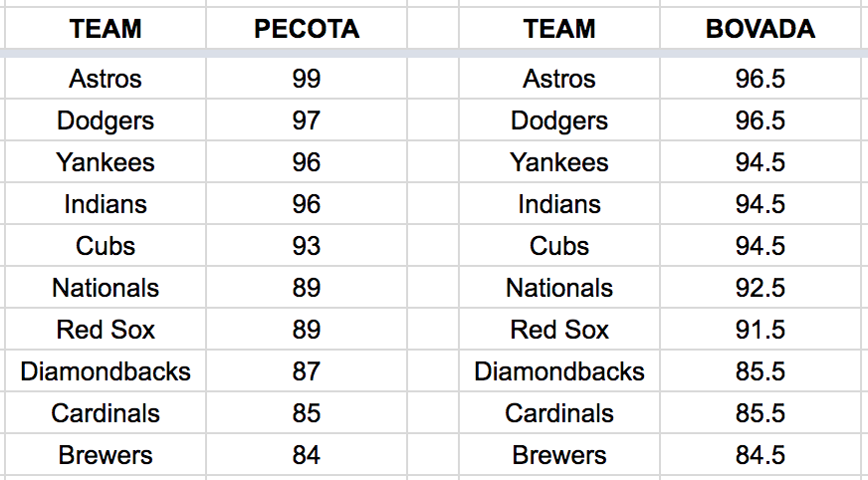Select the Nationals BOVADA value 92.5
Viewport: 868px width, 480px height.
760,288
